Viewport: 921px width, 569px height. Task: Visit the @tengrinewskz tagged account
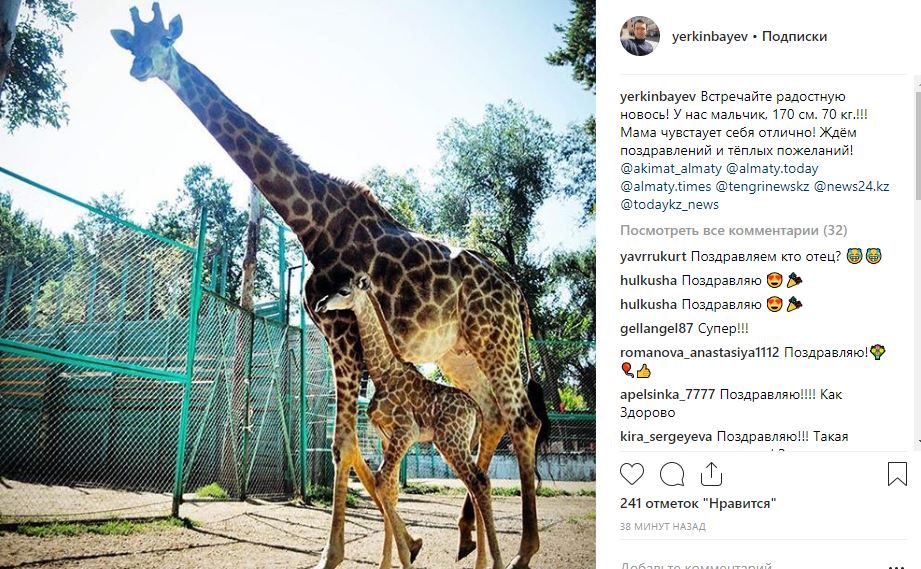pos(762,187)
